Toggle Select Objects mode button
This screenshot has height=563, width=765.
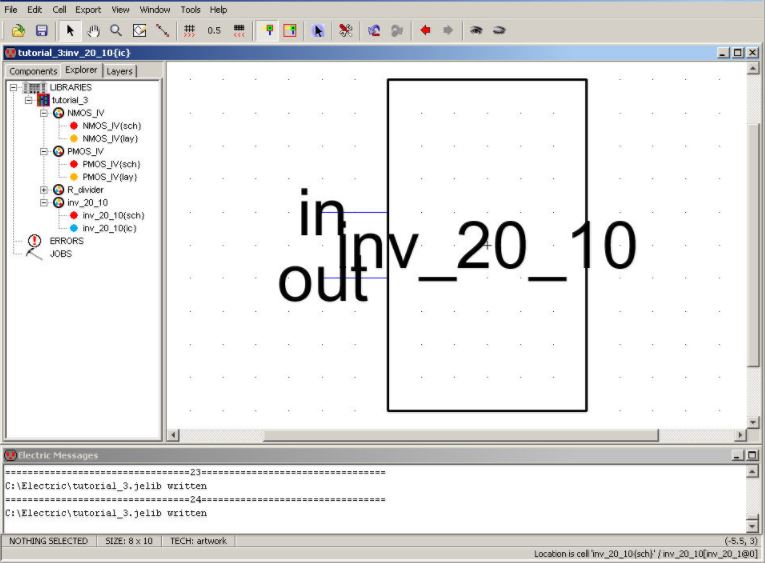pos(267,30)
